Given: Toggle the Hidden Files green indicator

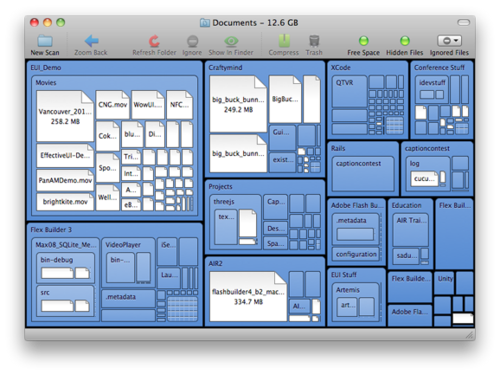Looking at the screenshot, I should point(405,41).
